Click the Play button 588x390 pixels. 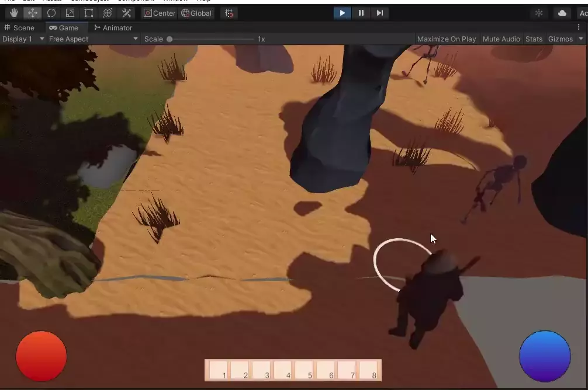point(342,13)
